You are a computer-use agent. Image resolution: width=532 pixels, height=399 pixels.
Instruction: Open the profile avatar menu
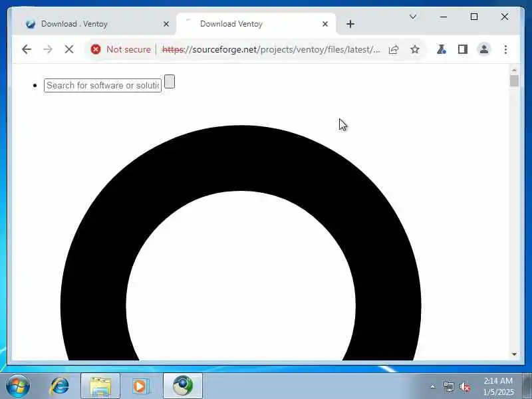pos(484,49)
